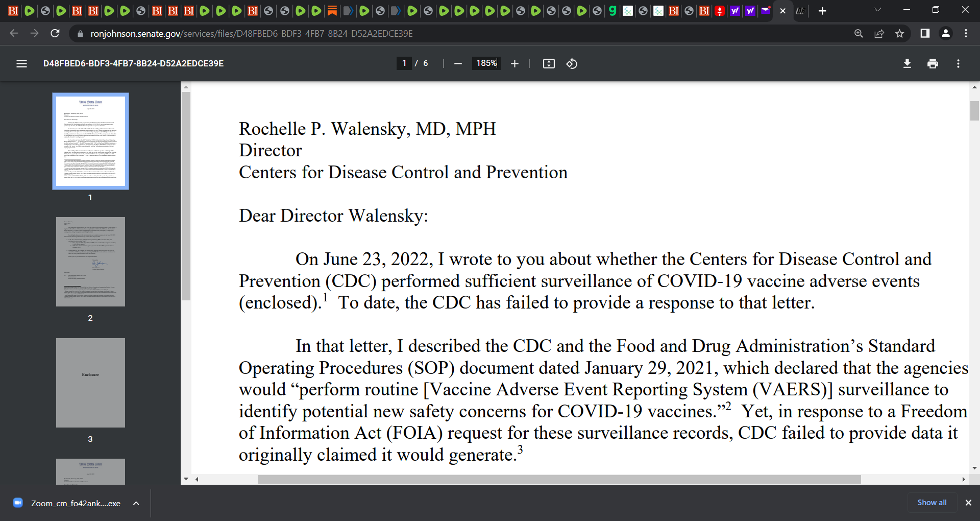
Task: Click the horizontal scroll left arrow
Action: pyautogui.click(x=197, y=479)
